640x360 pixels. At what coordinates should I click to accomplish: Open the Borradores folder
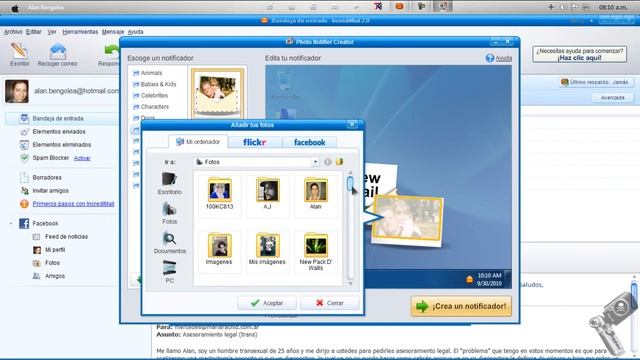coord(47,178)
